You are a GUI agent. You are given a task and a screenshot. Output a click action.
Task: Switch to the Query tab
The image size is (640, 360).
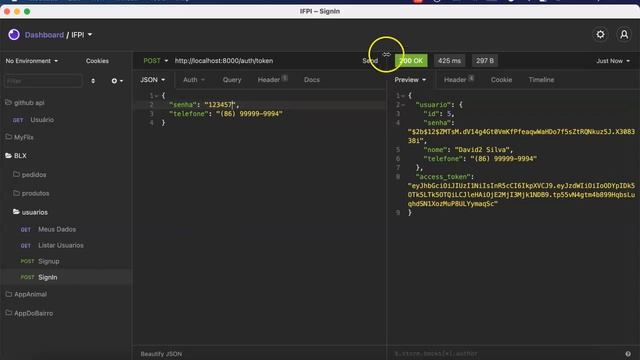pos(232,80)
